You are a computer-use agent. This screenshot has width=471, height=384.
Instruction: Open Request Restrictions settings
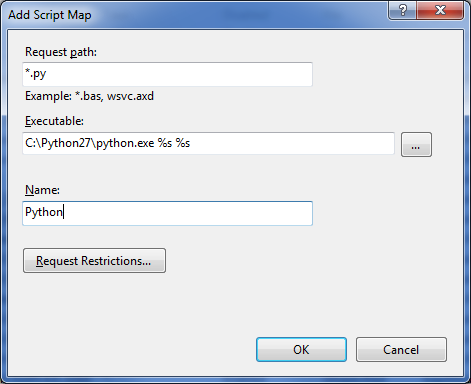94,260
